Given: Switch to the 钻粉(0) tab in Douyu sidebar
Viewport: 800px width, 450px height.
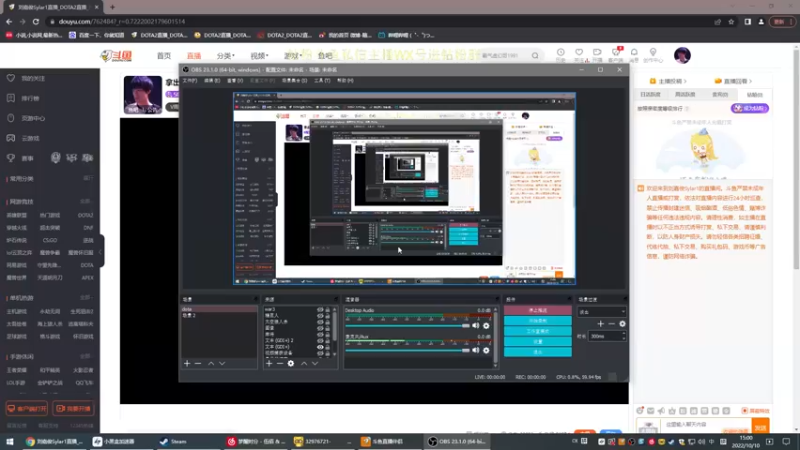Looking at the screenshot, I should [755, 94].
